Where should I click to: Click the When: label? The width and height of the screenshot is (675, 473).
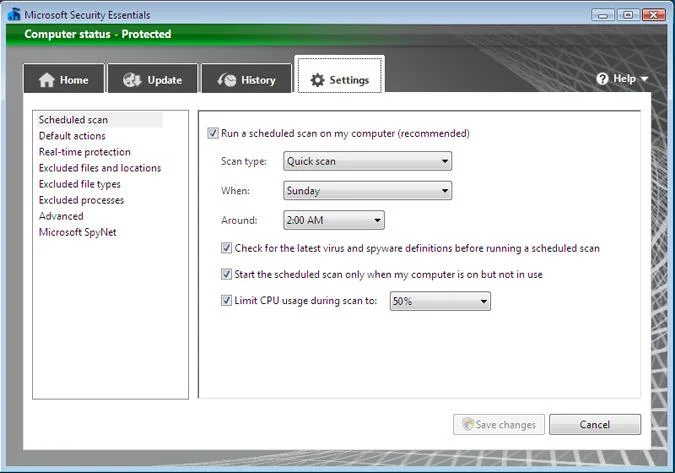235,191
